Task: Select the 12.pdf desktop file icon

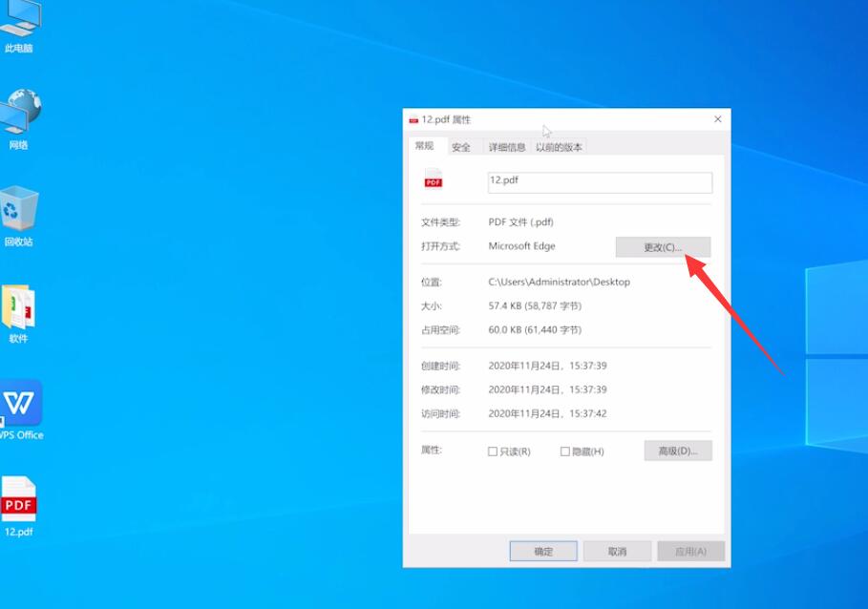Action: click(19, 506)
